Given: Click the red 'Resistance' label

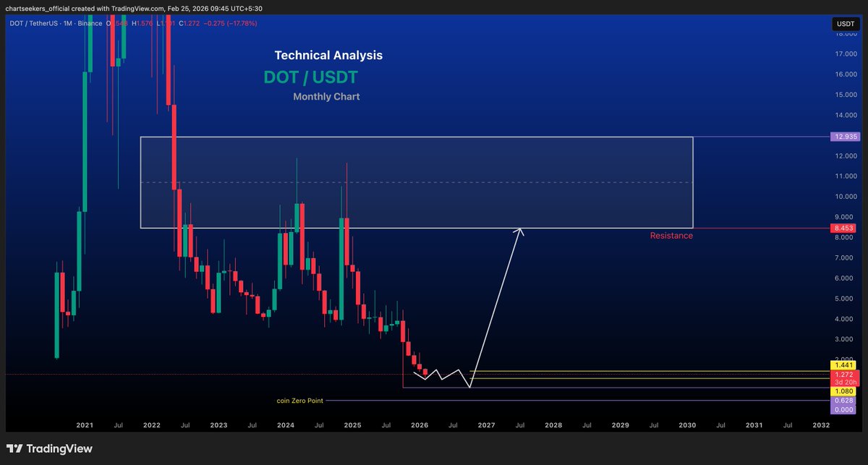Looking at the screenshot, I should (x=671, y=235).
